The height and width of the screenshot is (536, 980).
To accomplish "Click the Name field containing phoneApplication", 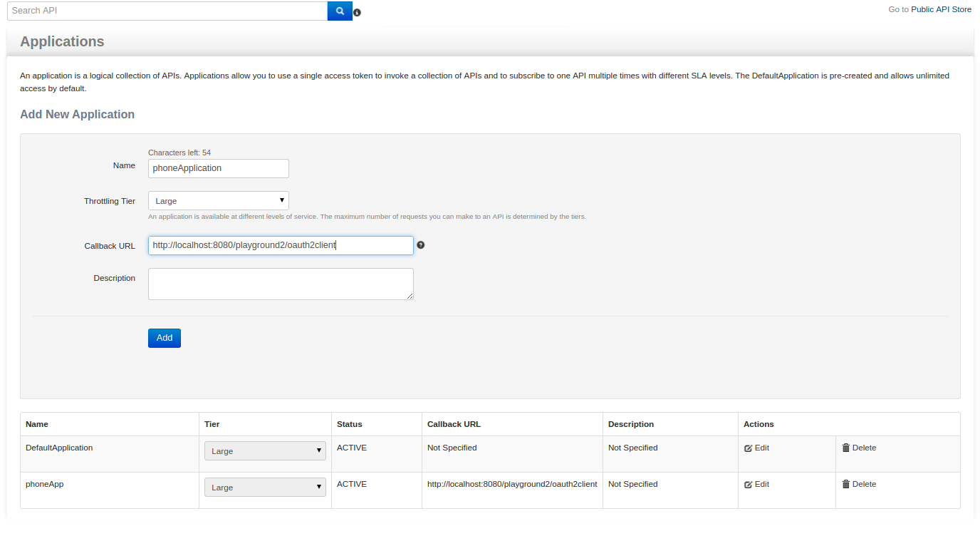I will pyautogui.click(x=218, y=168).
